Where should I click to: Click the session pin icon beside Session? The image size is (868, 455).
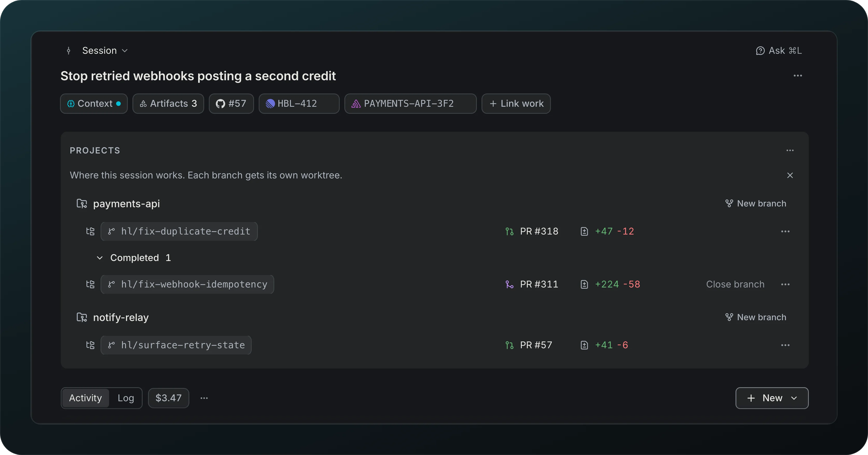[69, 51]
